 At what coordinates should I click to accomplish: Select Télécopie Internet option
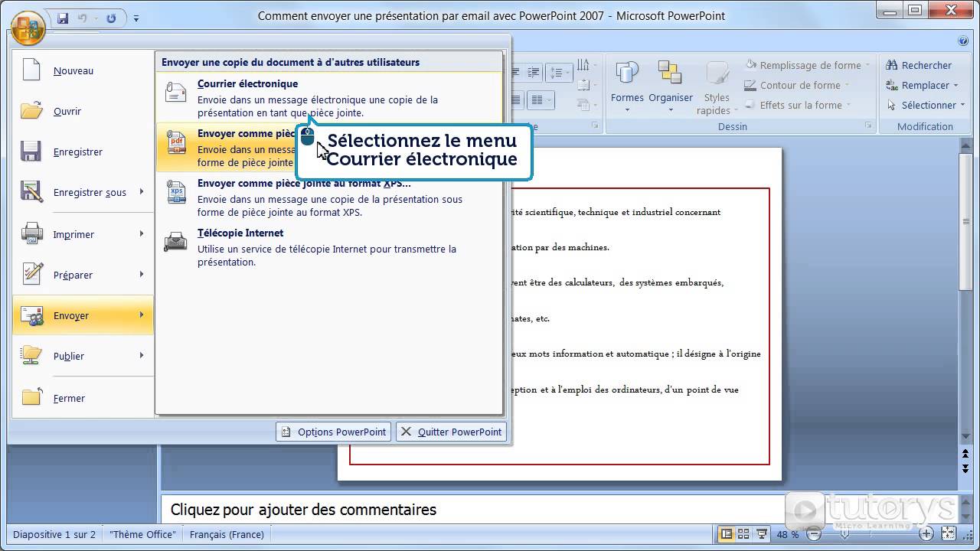point(329,247)
